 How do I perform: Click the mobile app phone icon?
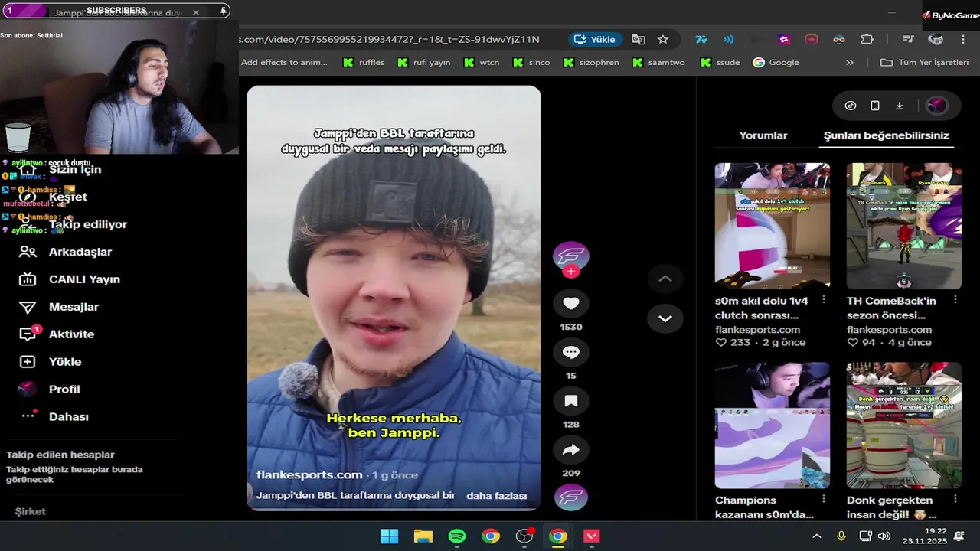coord(875,106)
